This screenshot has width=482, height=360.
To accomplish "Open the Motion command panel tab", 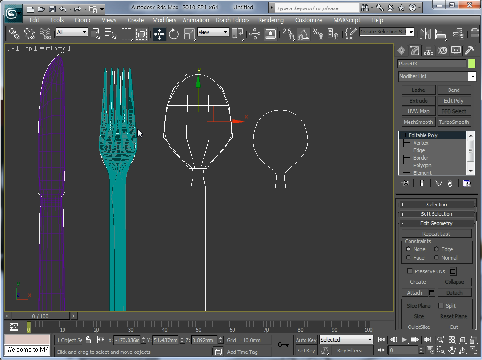I will coord(442,51).
